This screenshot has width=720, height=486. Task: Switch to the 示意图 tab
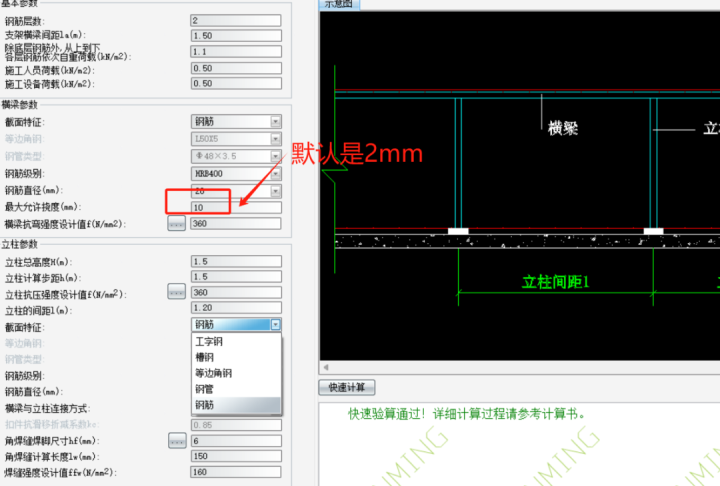339,4
